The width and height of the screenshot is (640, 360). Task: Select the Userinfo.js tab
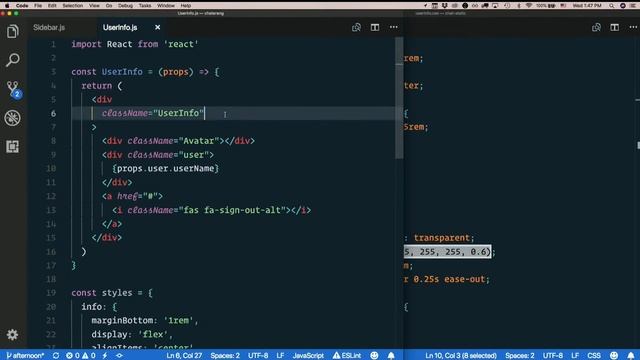click(x=120, y=27)
